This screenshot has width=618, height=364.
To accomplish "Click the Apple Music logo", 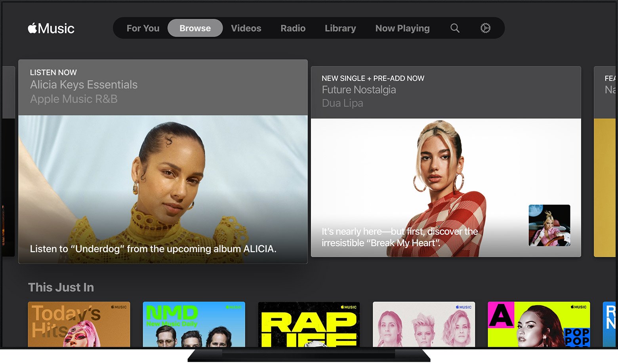I will 51,28.
